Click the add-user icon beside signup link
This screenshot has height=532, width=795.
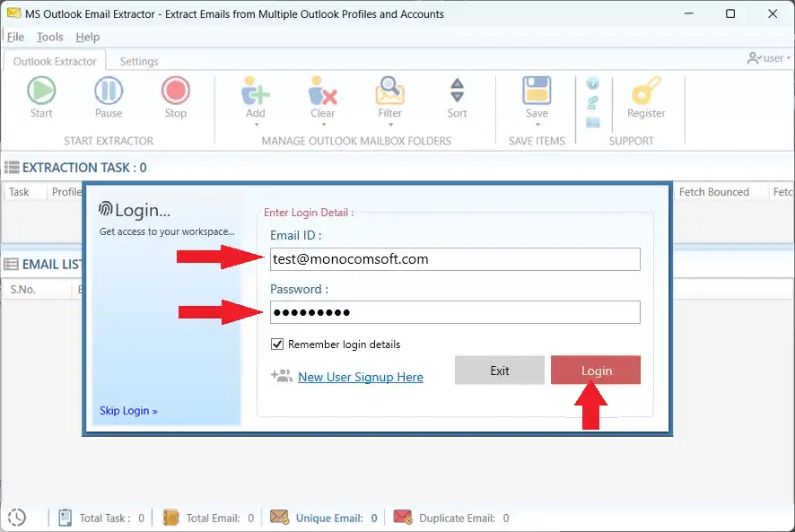pyautogui.click(x=282, y=376)
